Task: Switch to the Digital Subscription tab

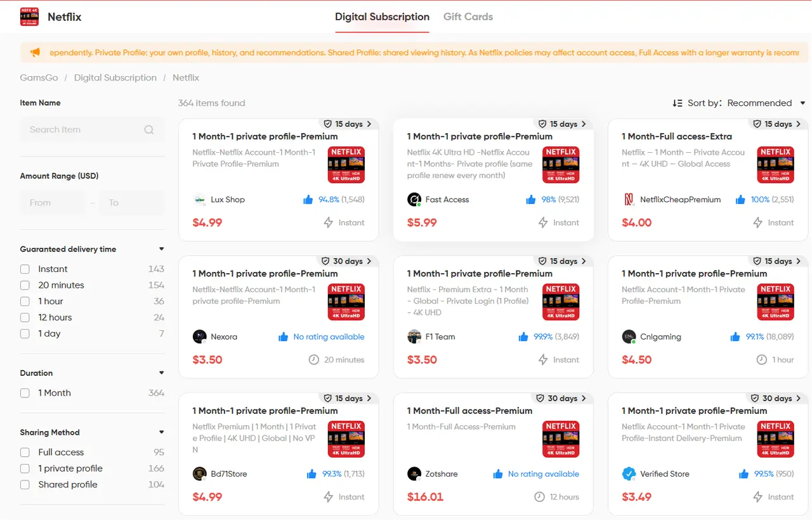Action: coord(382,17)
